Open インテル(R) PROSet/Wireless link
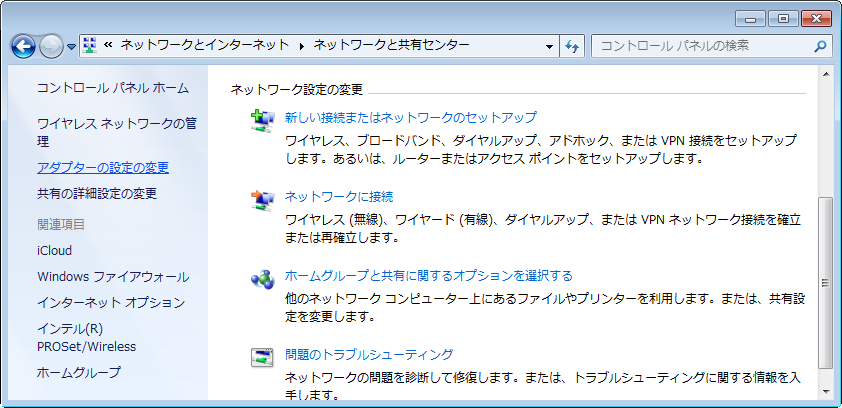 86,338
